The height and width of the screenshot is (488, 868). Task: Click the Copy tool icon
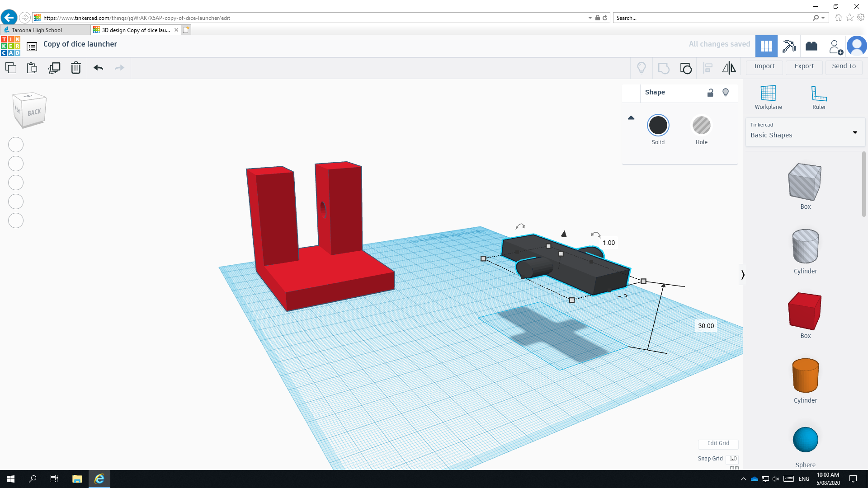coord(11,68)
